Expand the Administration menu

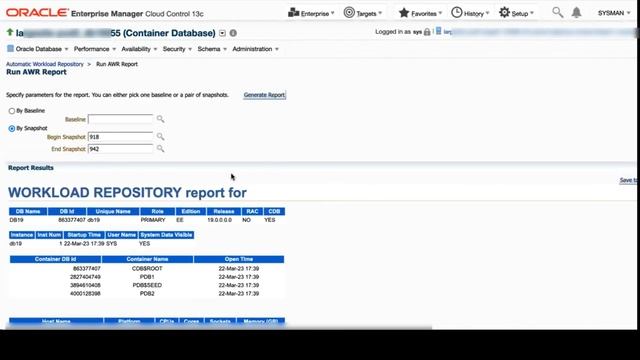tap(256, 49)
